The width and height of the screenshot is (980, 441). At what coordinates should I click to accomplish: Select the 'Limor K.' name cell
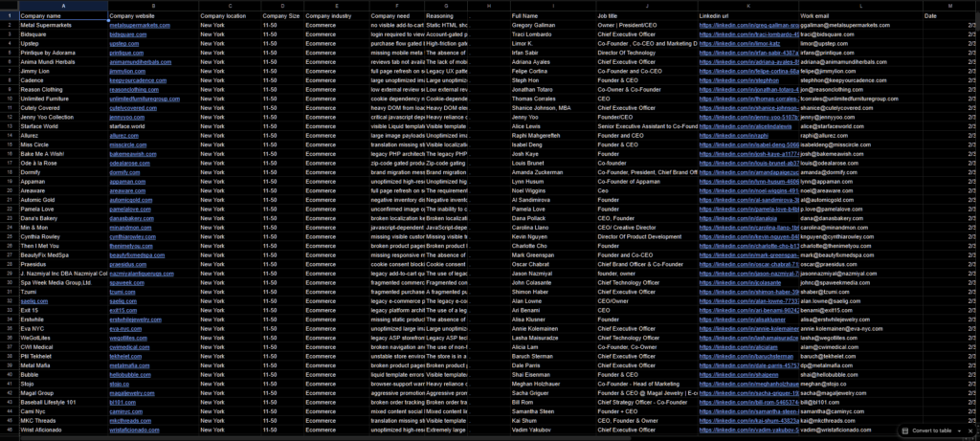553,44
